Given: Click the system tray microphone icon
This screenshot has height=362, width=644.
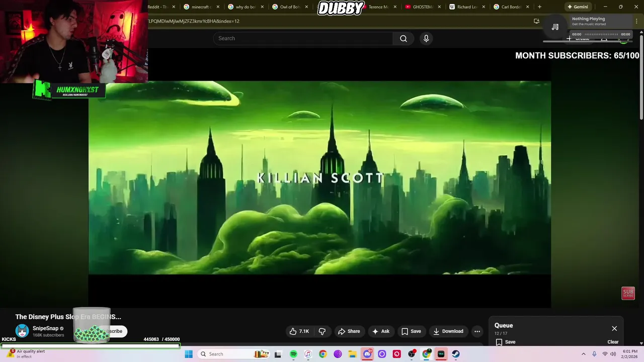Looking at the screenshot, I should [594, 354].
